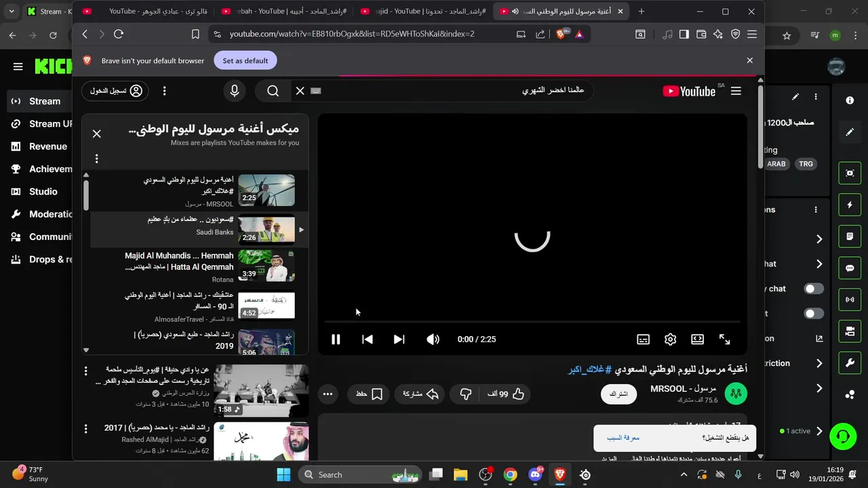Screen dimensions: 868x488
Task: Switch to the Stream Kick tab in Chrome
Action: [47, 12]
